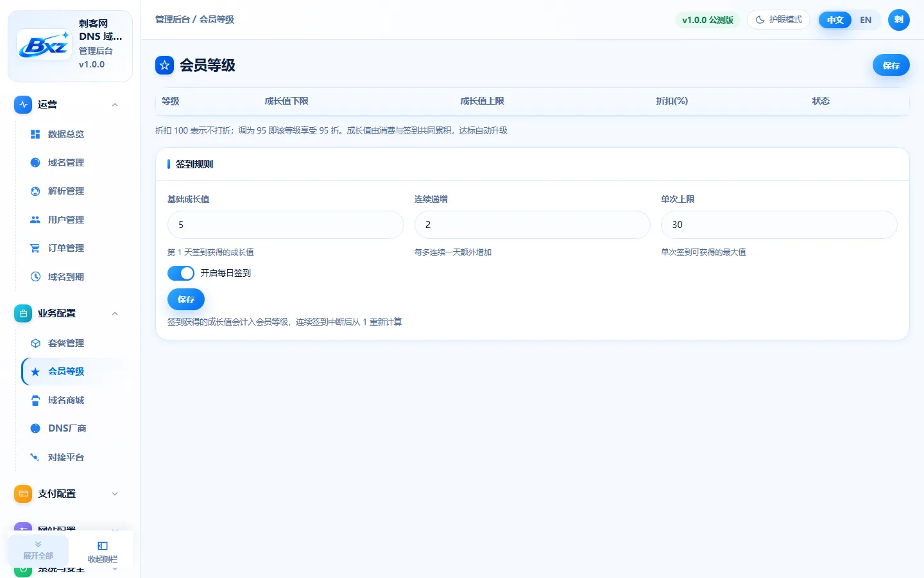Image resolution: width=924 pixels, height=578 pixels.
Task: Select the 域名商城 store icon
Action: [x=35, y=400]
